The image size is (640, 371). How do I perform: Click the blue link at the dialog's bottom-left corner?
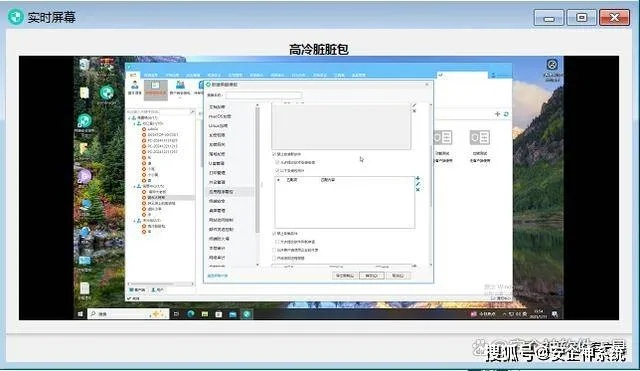pos(218,276)
